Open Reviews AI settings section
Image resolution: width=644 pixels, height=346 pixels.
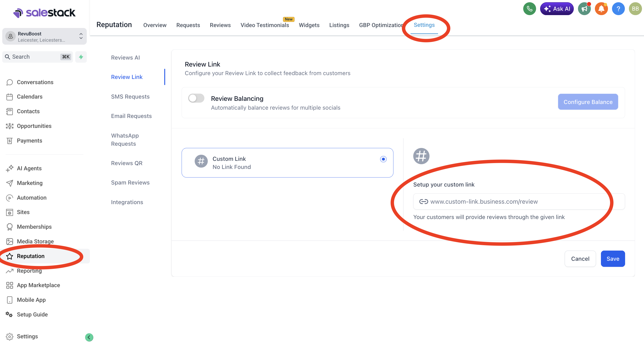click(x=125, y=58)
